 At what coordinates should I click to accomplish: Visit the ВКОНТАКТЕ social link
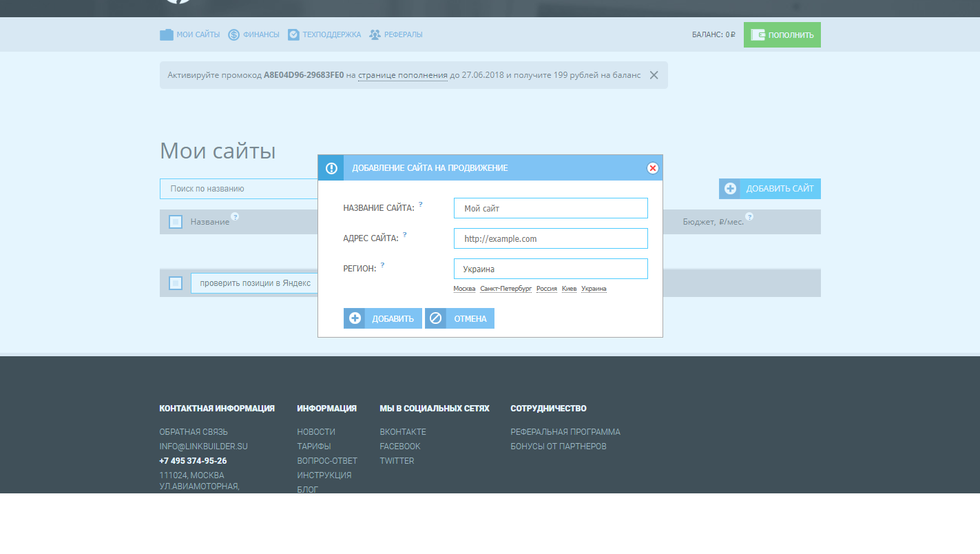(x=403, y=432)
